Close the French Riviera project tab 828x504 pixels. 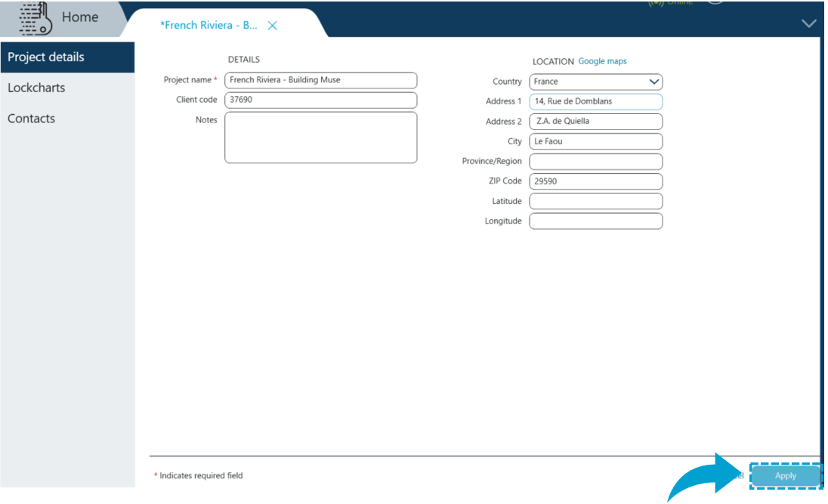pyautogui.click(x=273, y=26)
